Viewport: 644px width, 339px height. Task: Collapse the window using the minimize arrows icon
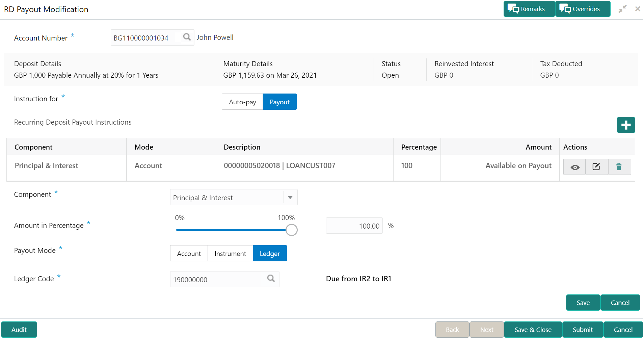coord(622,9)
